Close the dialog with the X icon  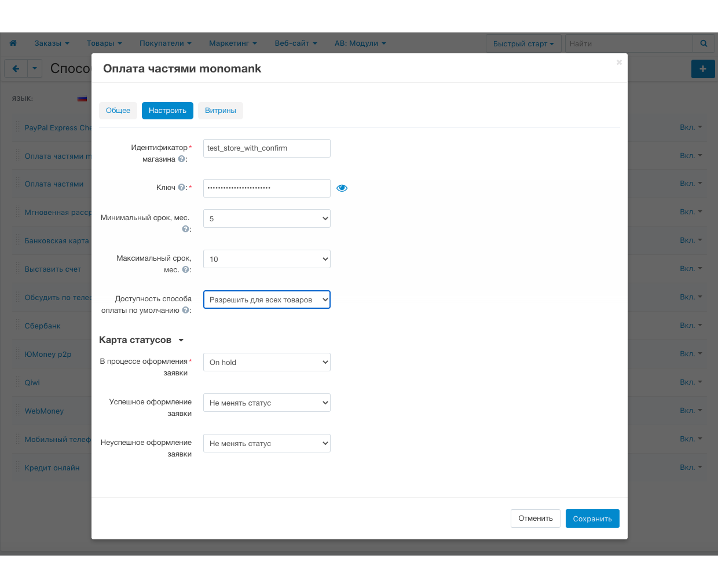tap(619, 62)
